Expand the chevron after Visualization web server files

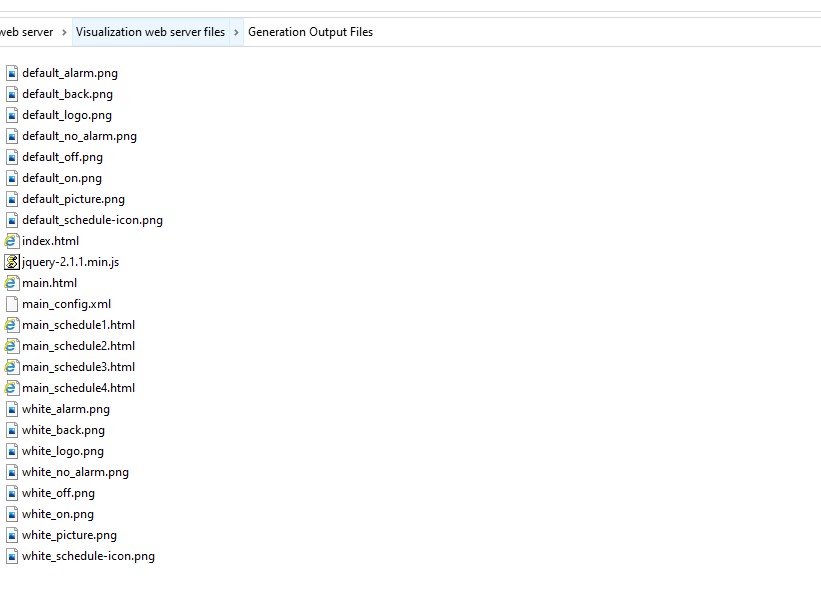[237, 32]
